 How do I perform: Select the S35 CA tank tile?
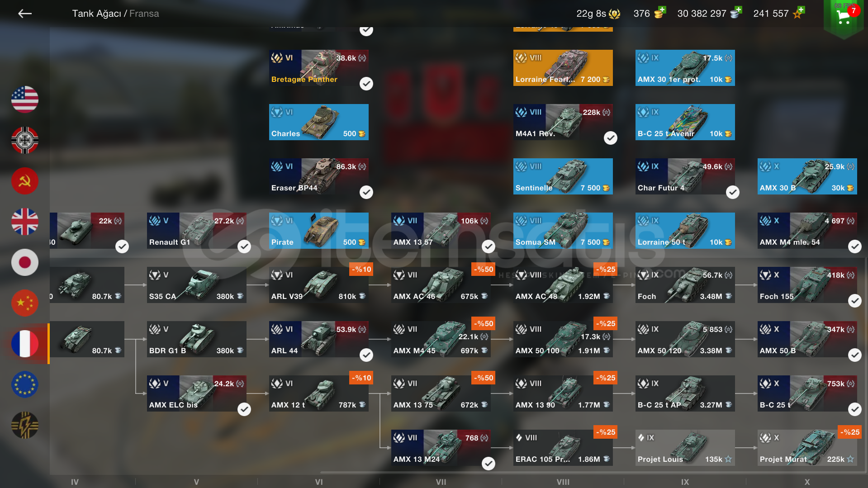(x=197, y=285)
